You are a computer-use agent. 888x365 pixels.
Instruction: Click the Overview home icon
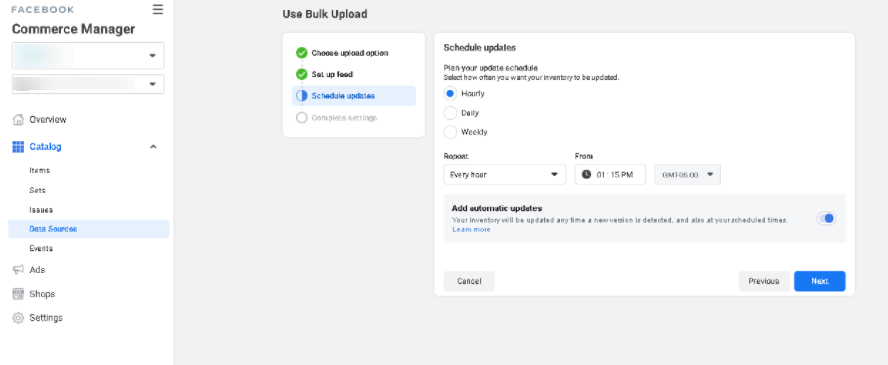click(18, 119)
